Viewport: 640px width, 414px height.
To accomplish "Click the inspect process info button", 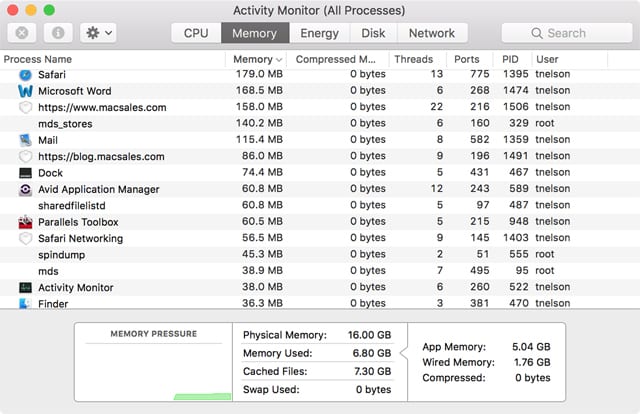I will click(x=58, y=33).
